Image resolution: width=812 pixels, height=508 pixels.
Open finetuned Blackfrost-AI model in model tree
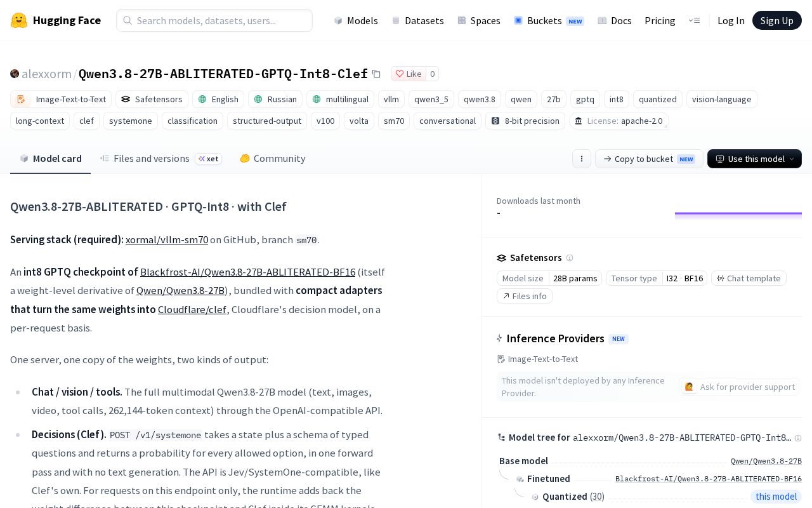[x=709, y=479]
